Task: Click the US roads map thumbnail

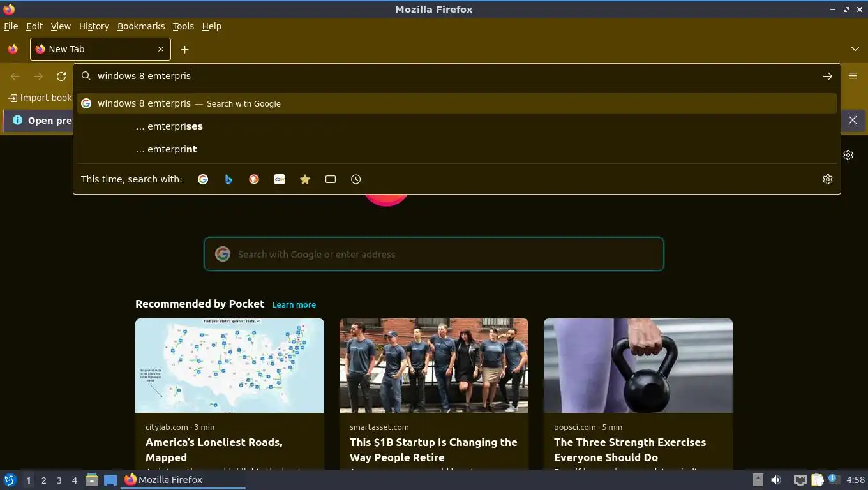Action: click(x=230, y=366)
